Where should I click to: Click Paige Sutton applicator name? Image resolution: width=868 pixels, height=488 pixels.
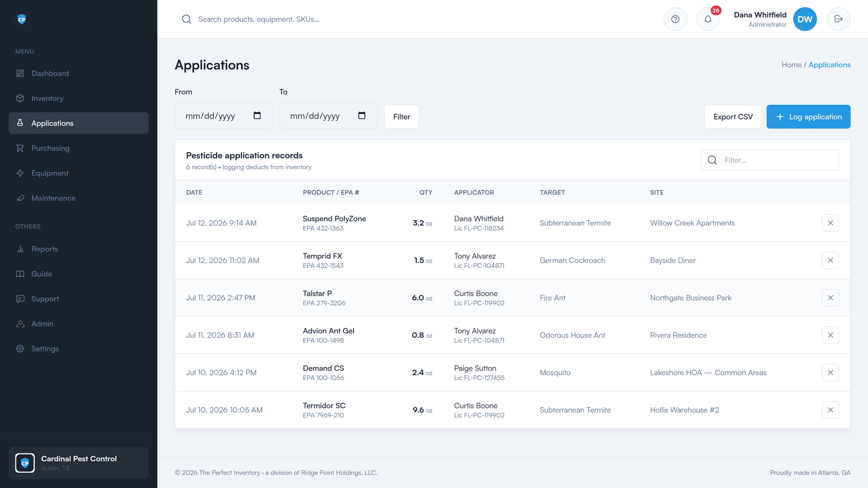(475, 368)
